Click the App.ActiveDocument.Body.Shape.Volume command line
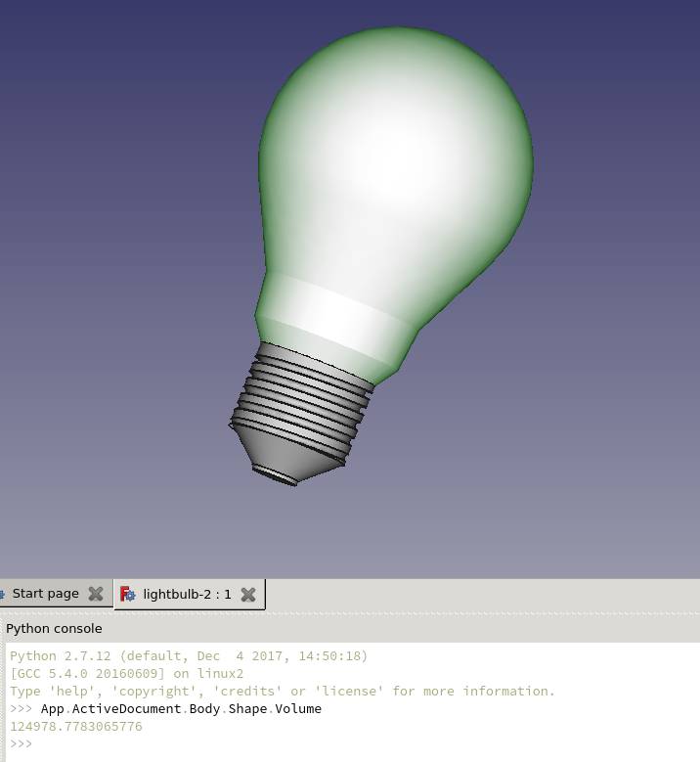 coord(181,708)
